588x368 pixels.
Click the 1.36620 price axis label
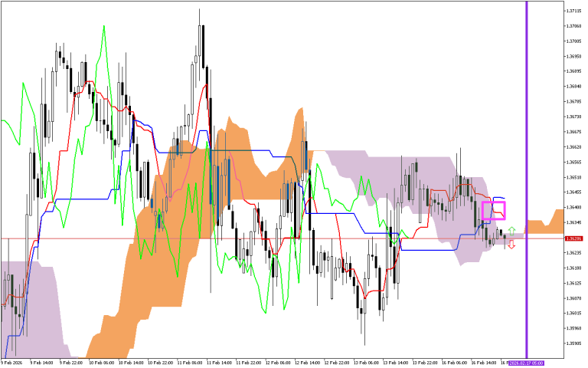[574, 147]
